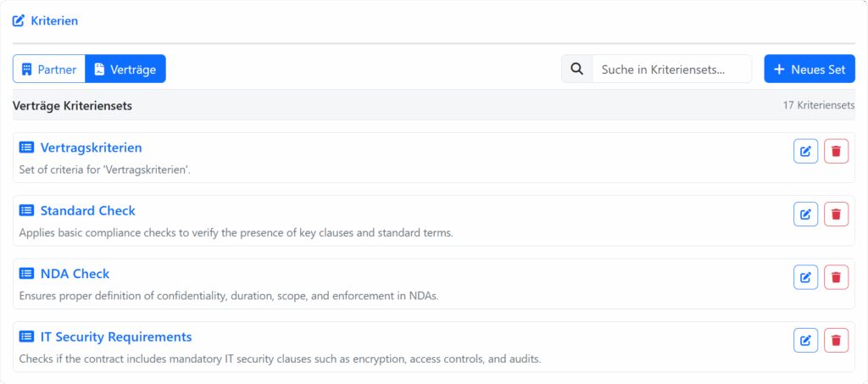Edit the IT Security Requirements set
The height and width of the screenshot is (384, 868).
point(805,340)
